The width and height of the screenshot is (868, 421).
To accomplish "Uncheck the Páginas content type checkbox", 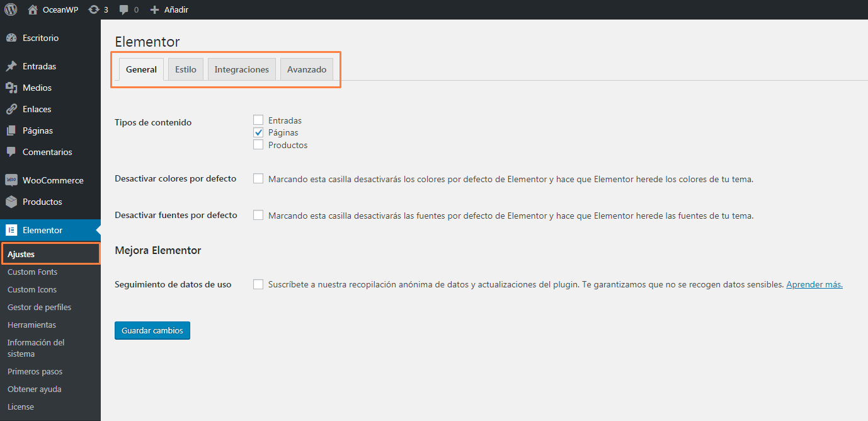I will pos(258,132).
